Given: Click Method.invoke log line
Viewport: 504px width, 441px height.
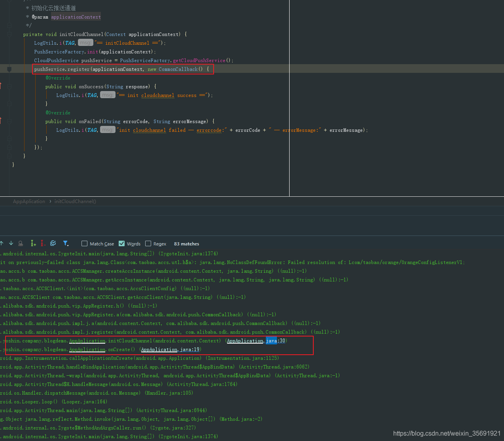Looking at the screenshot, I should (x=131, y=419).
